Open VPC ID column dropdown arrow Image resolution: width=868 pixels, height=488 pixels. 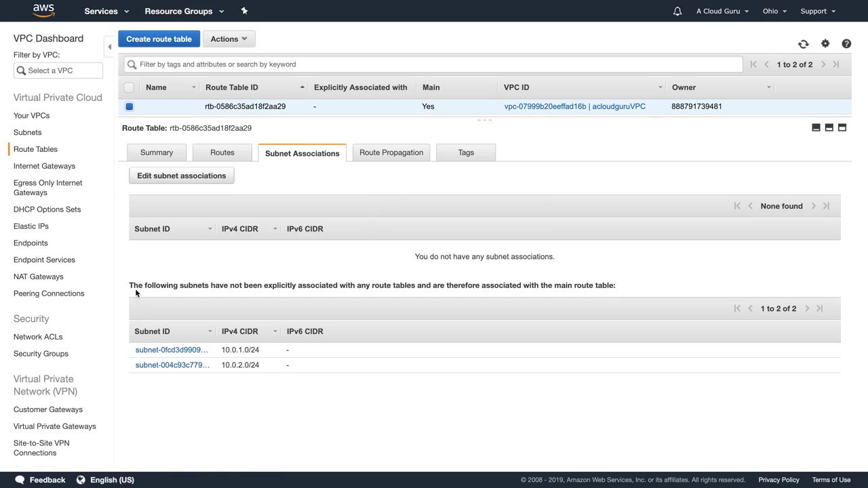tap(660, 87)
